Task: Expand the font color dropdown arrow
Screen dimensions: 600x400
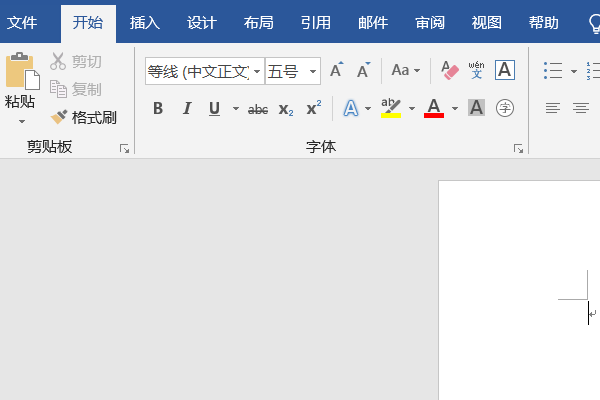Action: click(455, 109)
